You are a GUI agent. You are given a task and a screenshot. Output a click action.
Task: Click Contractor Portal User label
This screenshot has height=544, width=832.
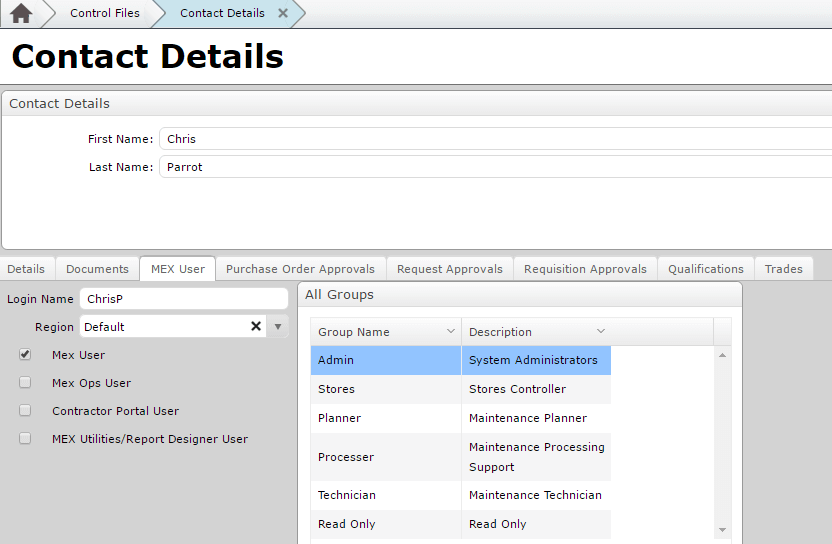click(115, 411)
